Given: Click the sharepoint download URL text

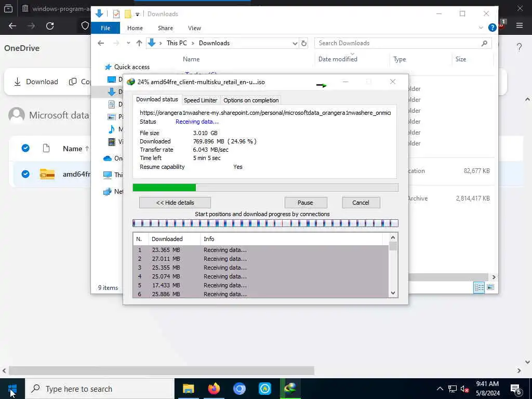Looking at the screenshot, I should click(x=265, y=113).
